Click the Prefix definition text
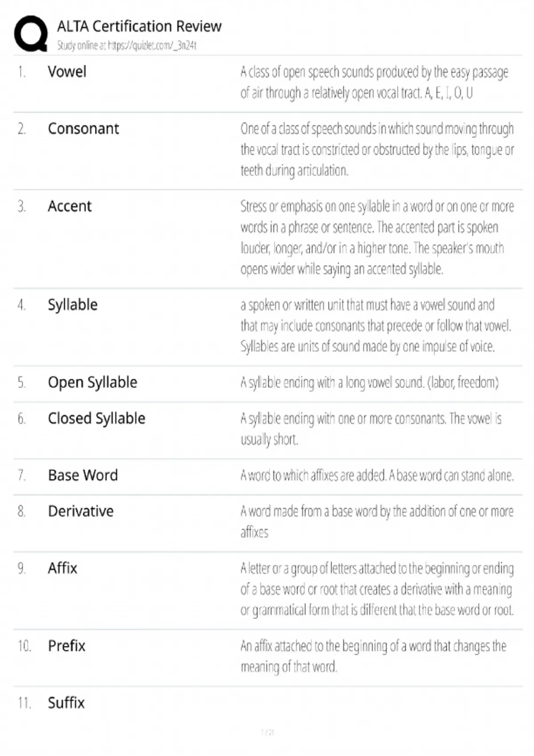Viewport: 534px width, 756px height. [373, 656]
